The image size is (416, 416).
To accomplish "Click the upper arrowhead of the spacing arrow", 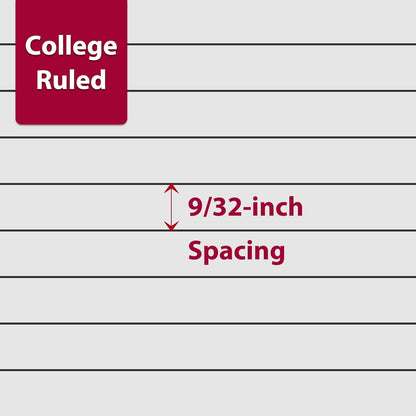I will [172, 188].
